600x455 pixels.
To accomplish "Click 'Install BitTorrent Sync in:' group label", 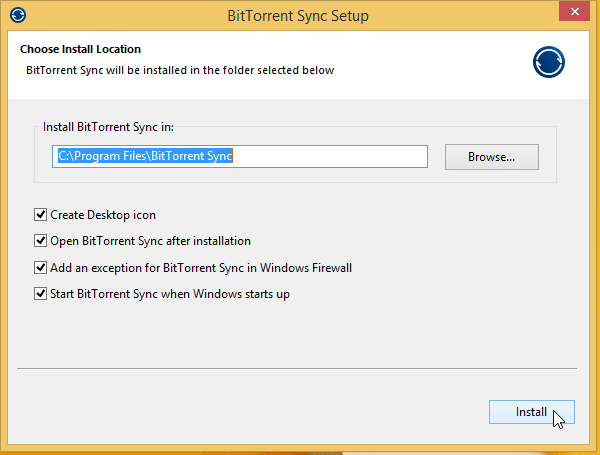I will pos(108,127).
